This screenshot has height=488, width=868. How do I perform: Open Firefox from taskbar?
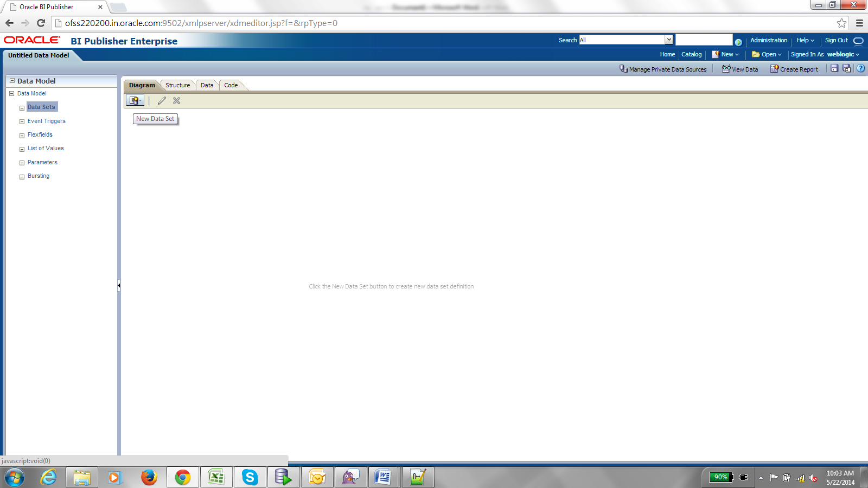click(149, 478)
